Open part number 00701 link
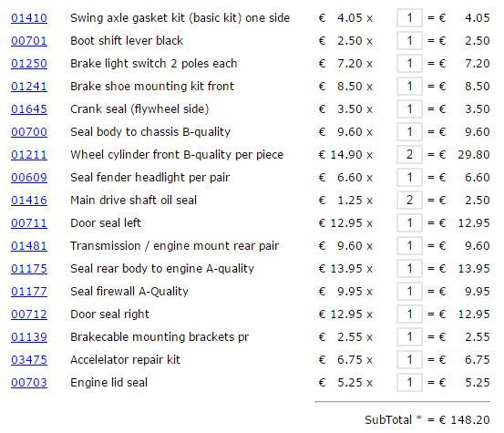The image size is (504, 433). [x=29, y=41]
